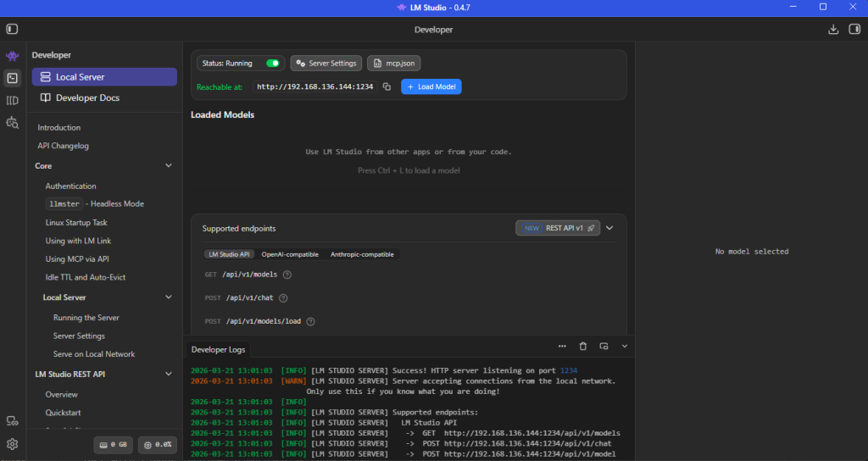Screen dimensions: 868x461
Task: Click the LM Studio chat mascot icon
Action: [12, 56]
